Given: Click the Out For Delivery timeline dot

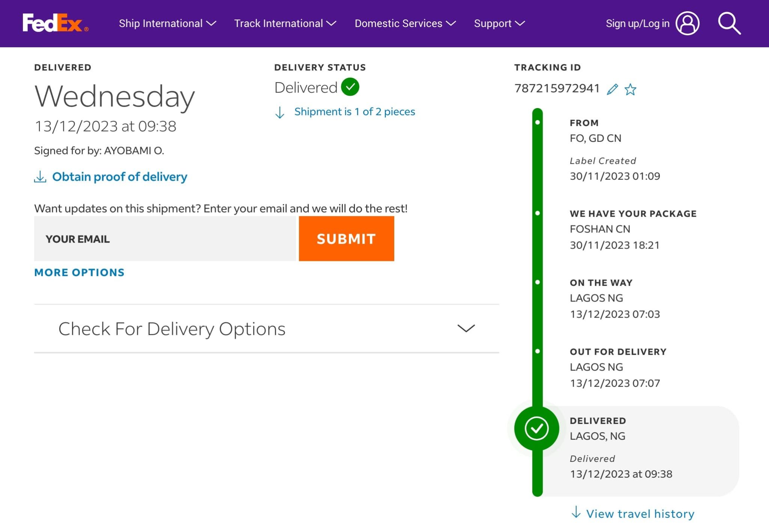Looking at the screenshot, I should pyautogui.click(x=538, y=351).
